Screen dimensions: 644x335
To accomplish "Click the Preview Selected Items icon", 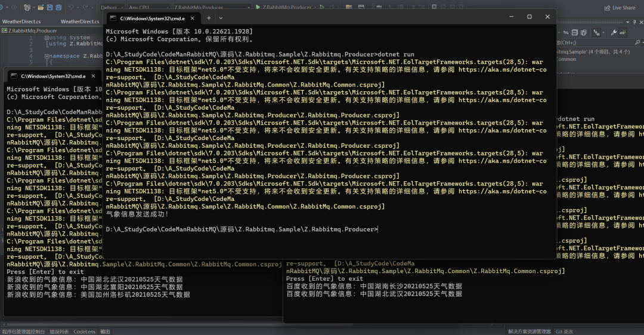I will click(623, 32).
